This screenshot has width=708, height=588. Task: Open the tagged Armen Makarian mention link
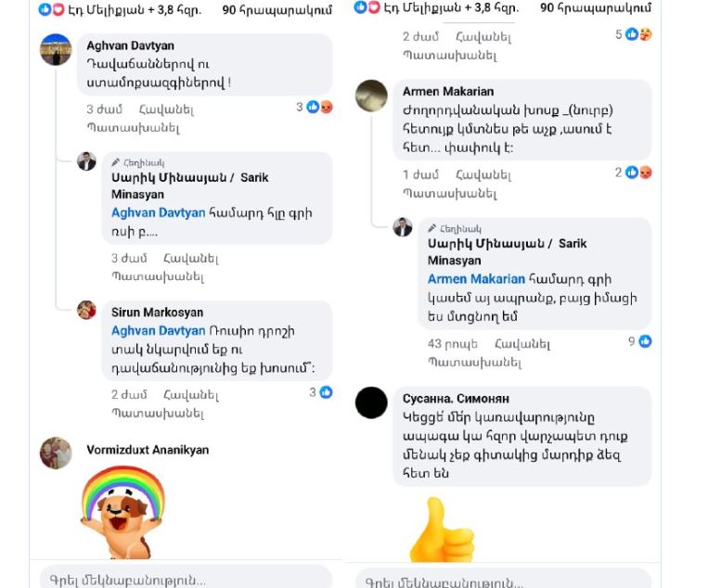[x=476, y=279]
